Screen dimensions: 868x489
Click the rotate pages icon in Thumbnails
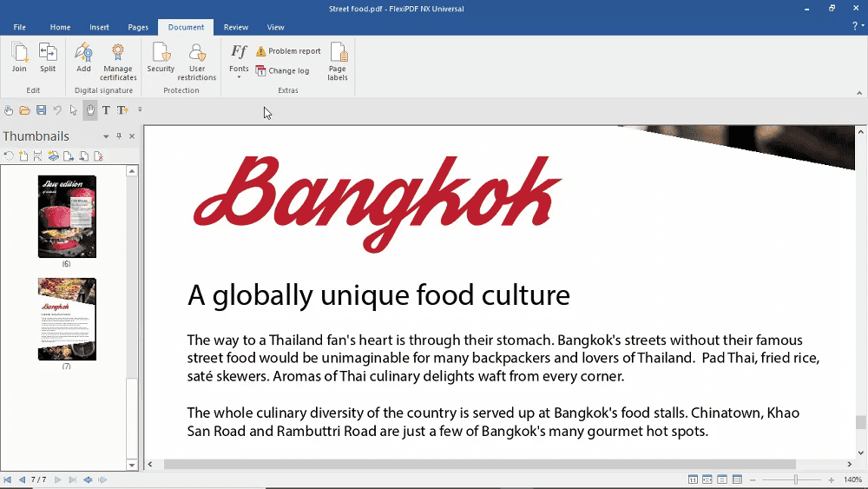point(9,156)
